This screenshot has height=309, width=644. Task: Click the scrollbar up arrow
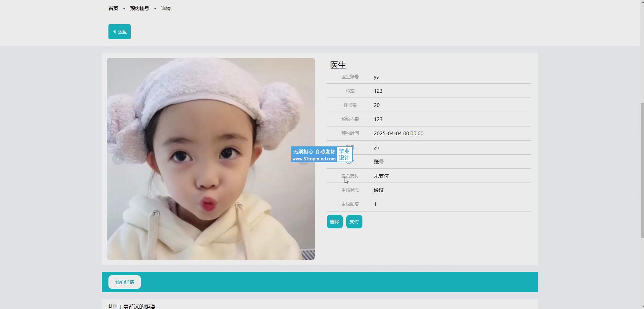point(642,3)
